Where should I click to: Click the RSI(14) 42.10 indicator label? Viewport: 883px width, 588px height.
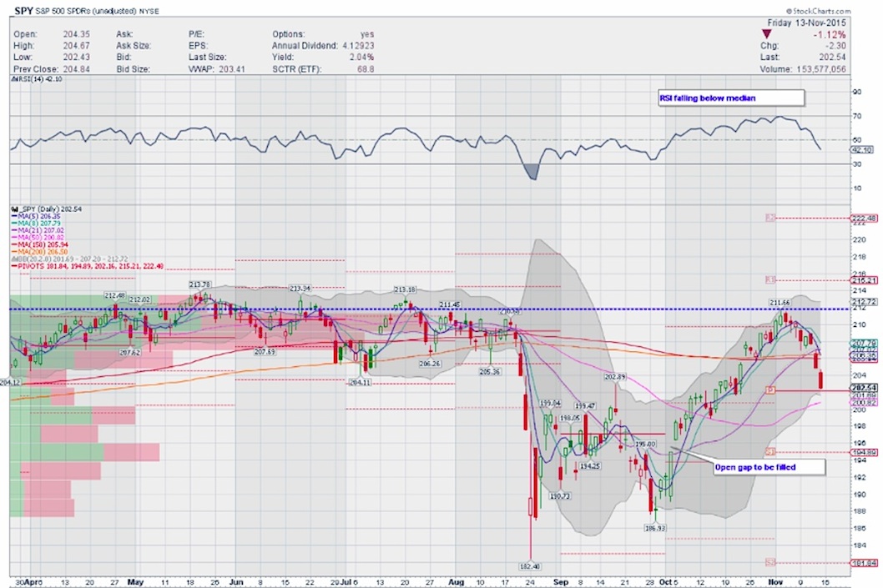pos(37,79)
